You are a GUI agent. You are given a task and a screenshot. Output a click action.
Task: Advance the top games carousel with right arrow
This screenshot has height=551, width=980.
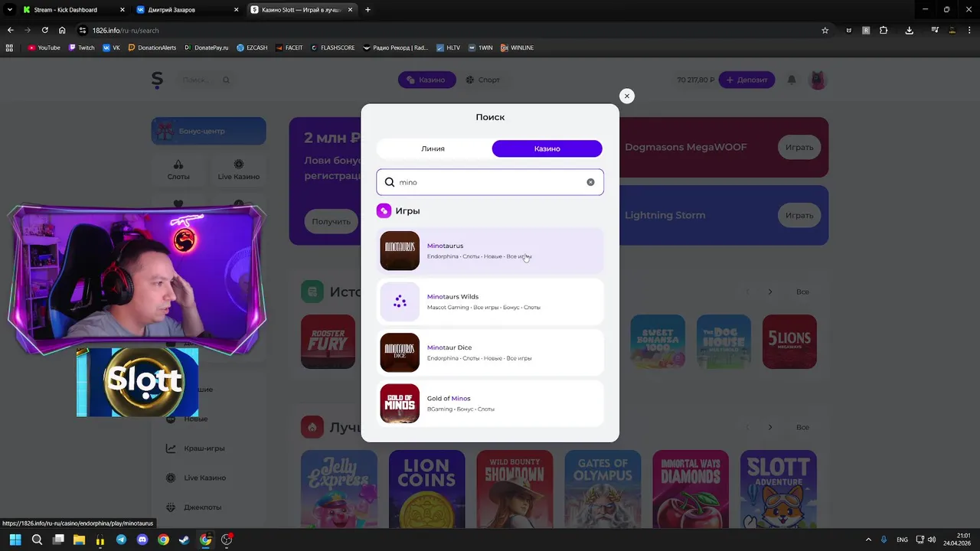pyautogui.click(x=770, y=292)
